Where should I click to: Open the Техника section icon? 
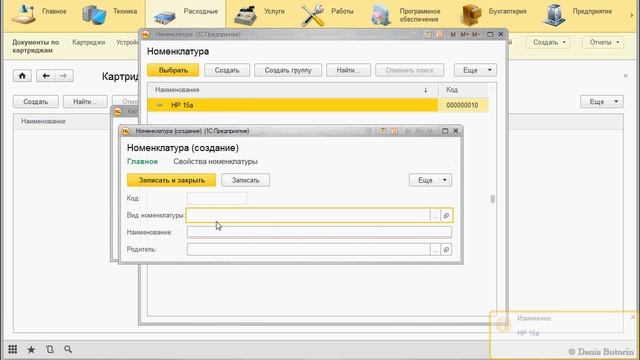tap(93, 14)
